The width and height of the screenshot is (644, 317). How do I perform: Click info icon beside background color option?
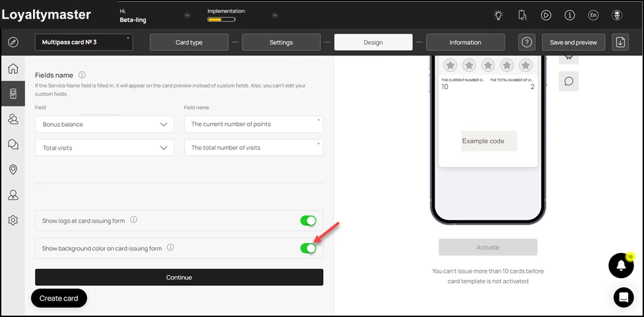[x=171, y=247]
